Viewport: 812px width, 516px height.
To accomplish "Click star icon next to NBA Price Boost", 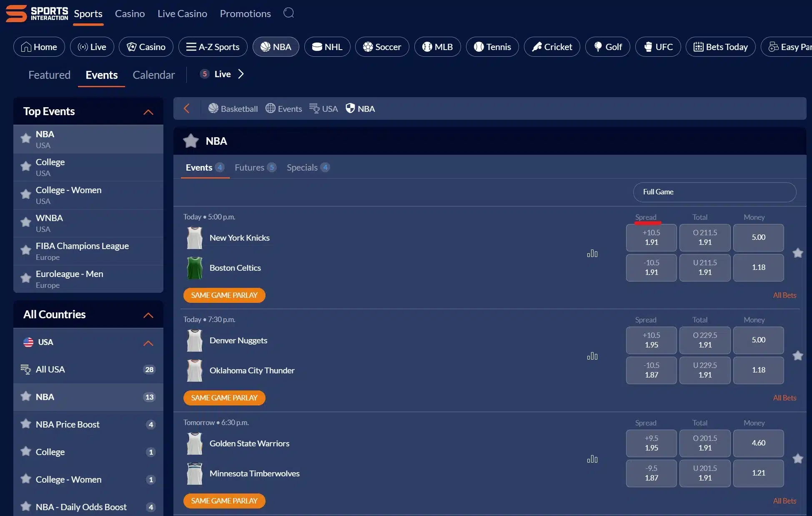I will [x=26, y=424].
